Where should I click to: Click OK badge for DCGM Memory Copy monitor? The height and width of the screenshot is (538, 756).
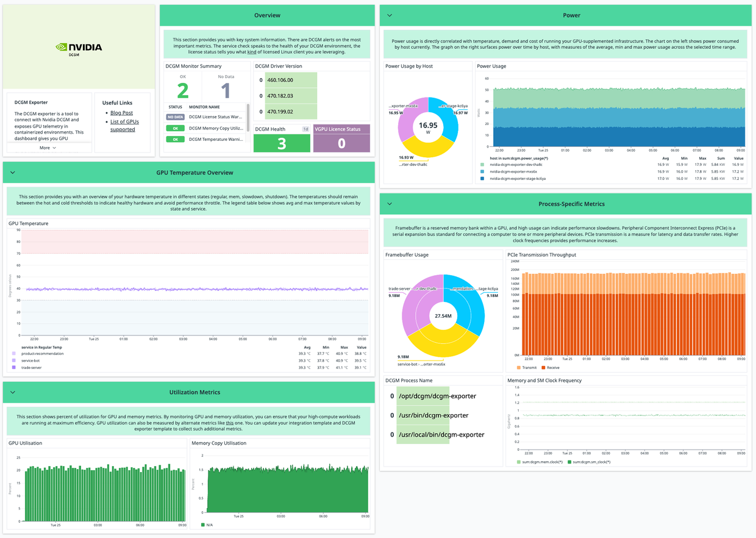point(176,128)
